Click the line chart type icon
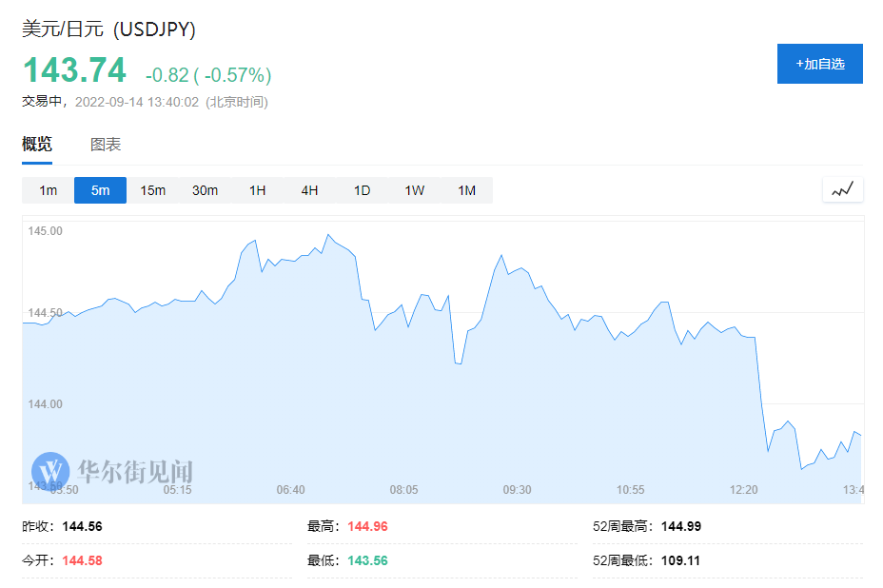Image resolution: width=883 pixels, height=588 pixels. click(x=842, y=189)
